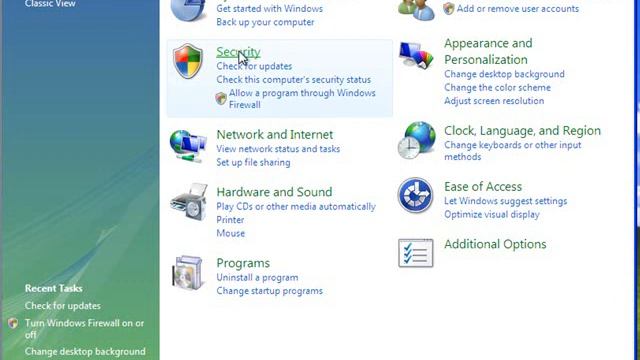
Task: Click the Ease of Access icon
Action: 416,195
